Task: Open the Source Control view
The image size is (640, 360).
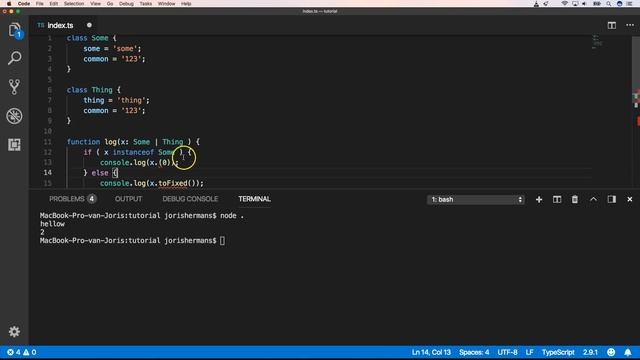Action: pyautogui.click(x=14, y=87)
